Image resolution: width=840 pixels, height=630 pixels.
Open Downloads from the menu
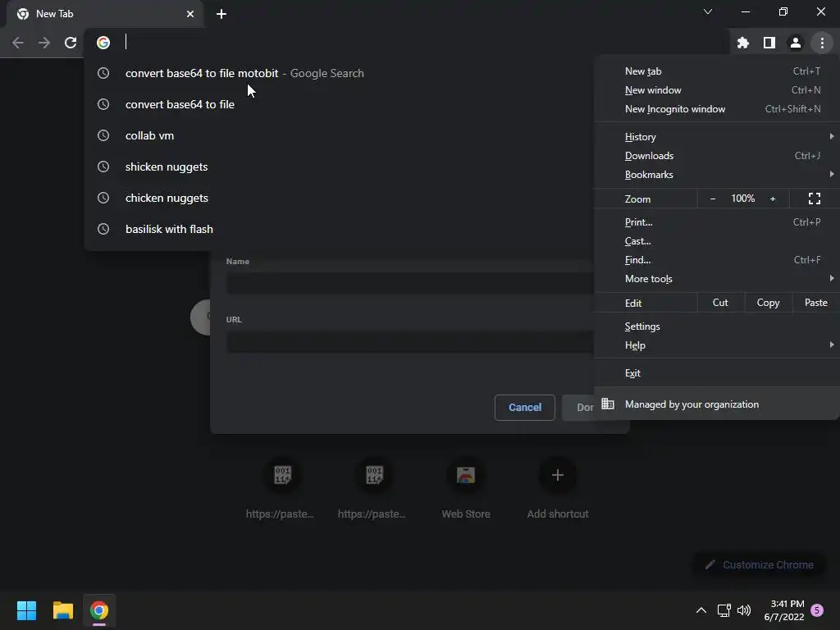tap(717, 155)
